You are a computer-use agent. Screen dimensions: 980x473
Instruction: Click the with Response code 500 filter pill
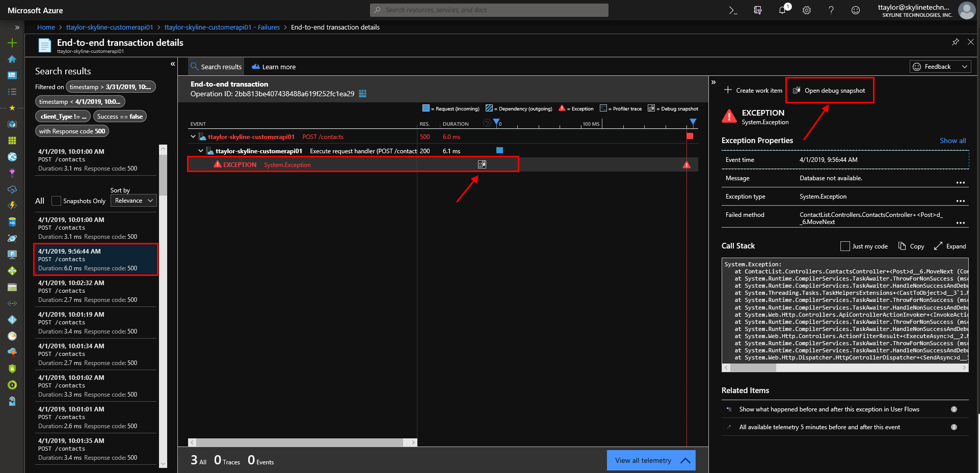72,131
